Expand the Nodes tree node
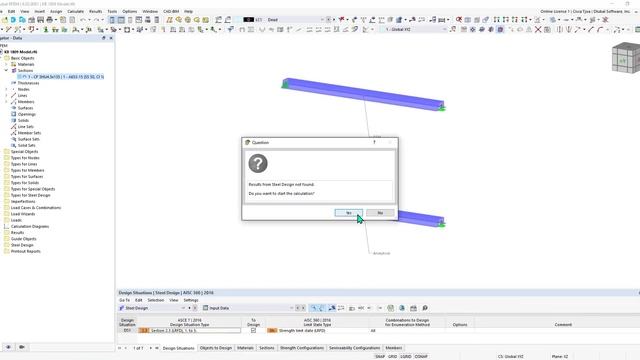 6,89
